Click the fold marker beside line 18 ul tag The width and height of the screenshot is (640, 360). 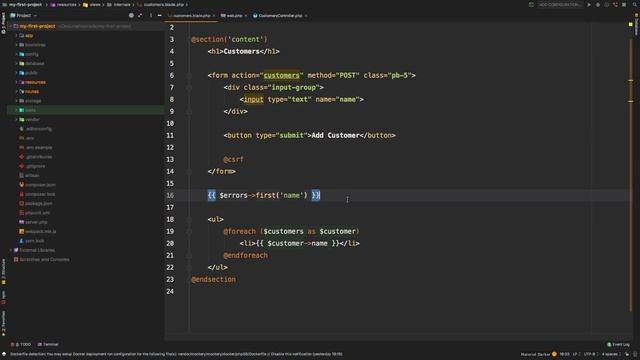[189, 220]
